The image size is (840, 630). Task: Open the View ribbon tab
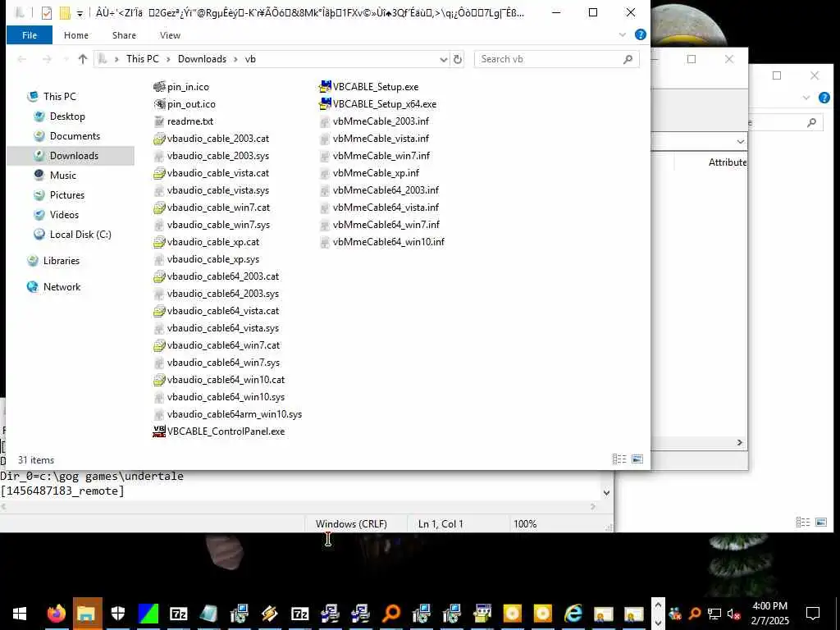[170, 35]
